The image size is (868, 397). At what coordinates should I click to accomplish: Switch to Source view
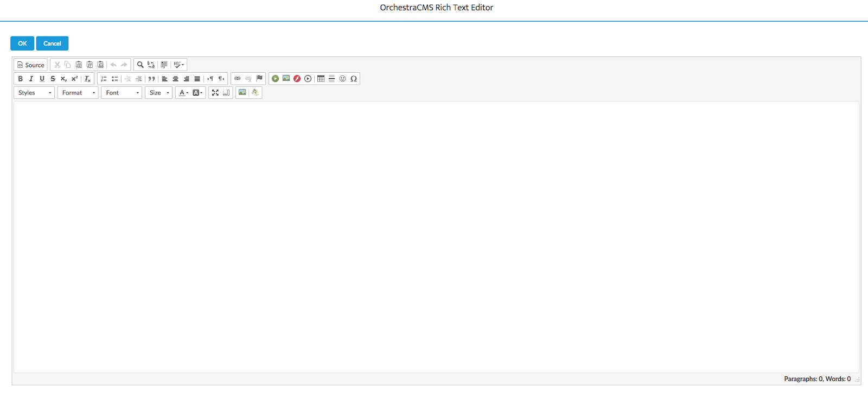tap(31, 65)
